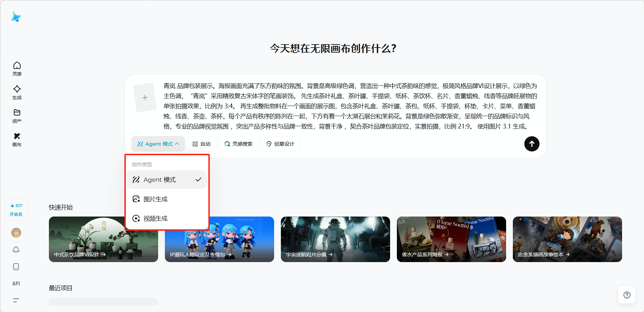Image resolution: width=644 pixels, height=312 pixels.
Task: Open the 画布 canvas in sidebar
Action: pos(17,139)
